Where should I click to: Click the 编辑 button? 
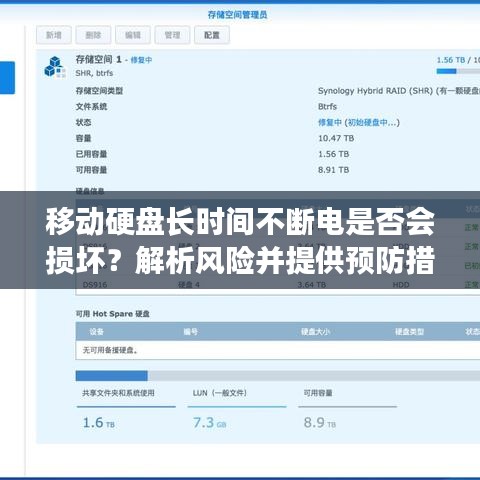point(133,35)
